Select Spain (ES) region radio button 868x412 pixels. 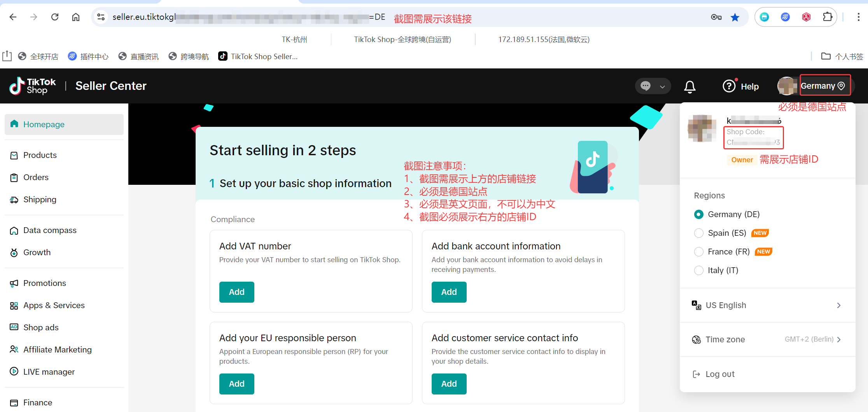pyautogui.click(x=699, y=233)
